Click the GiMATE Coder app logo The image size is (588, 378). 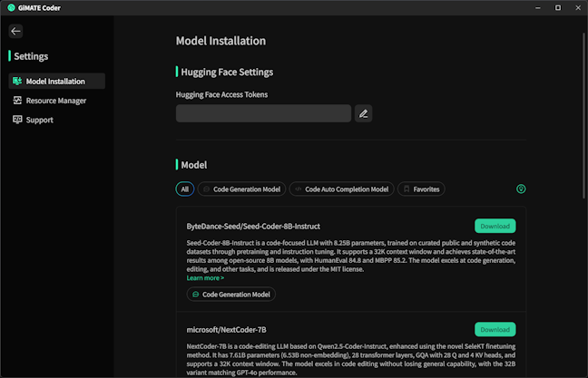pos(9,7)
